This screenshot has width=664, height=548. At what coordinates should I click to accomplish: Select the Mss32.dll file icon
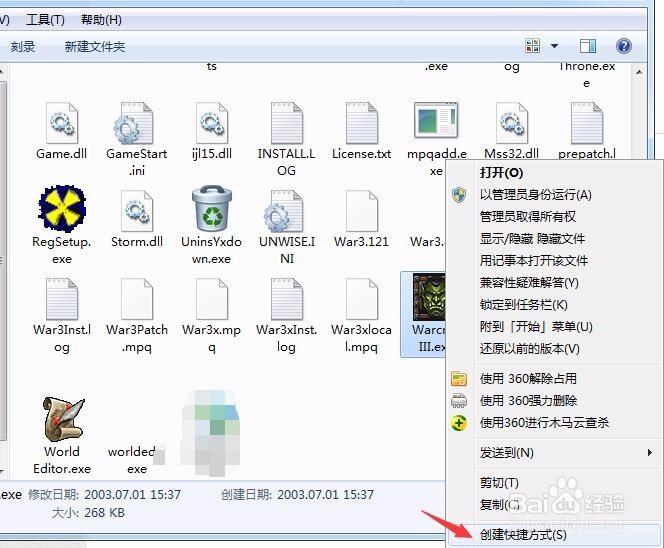(x=512, y=123)
